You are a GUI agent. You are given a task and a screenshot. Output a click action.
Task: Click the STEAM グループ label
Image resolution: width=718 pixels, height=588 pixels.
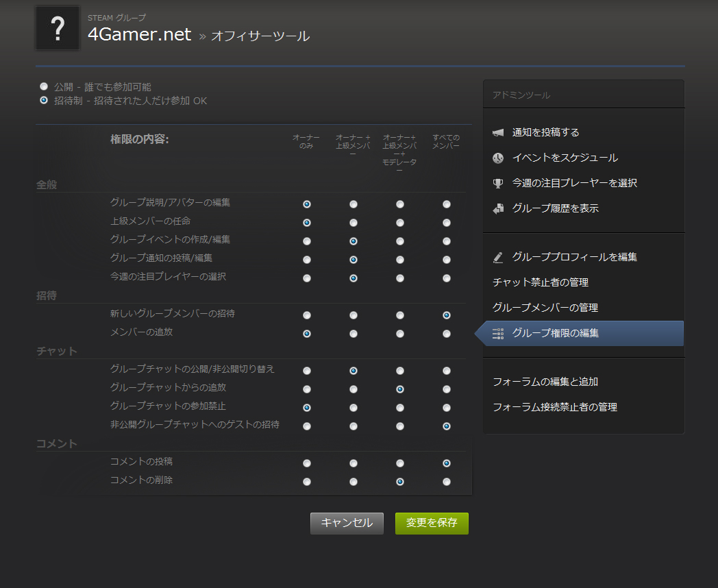[x=116, y=18]
